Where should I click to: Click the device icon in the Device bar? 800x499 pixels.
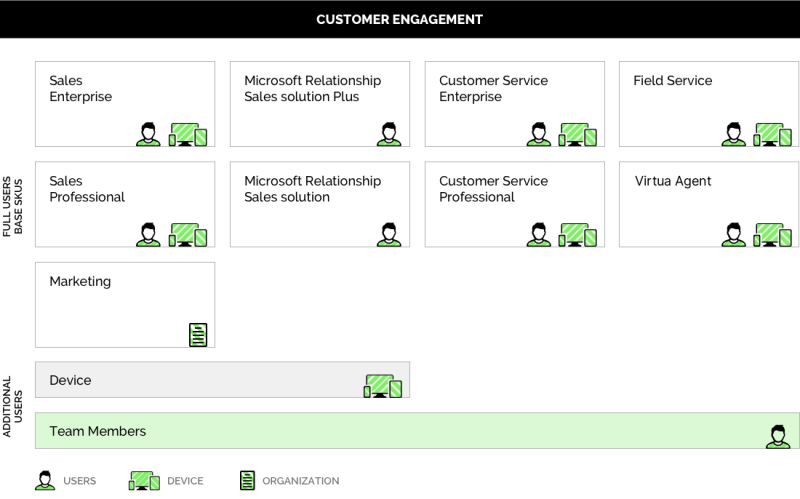point(383,386)
